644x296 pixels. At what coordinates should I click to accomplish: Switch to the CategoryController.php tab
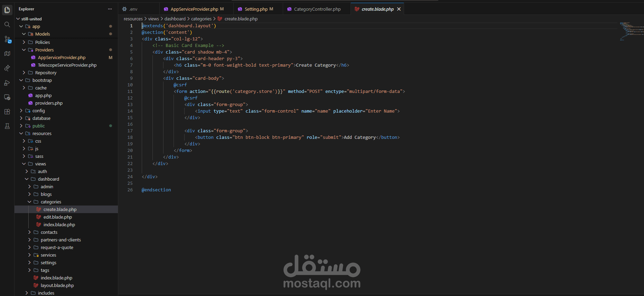pyautogui.click(x=317, y=9)
